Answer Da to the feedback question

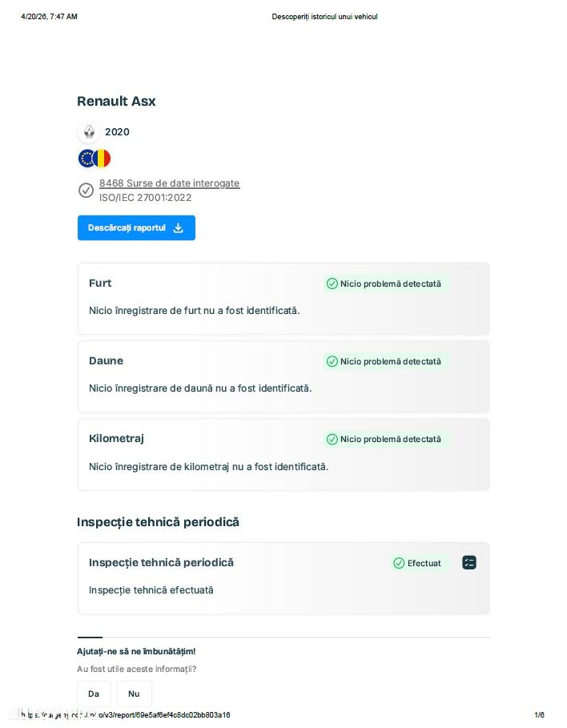click(x=94, y=694)
